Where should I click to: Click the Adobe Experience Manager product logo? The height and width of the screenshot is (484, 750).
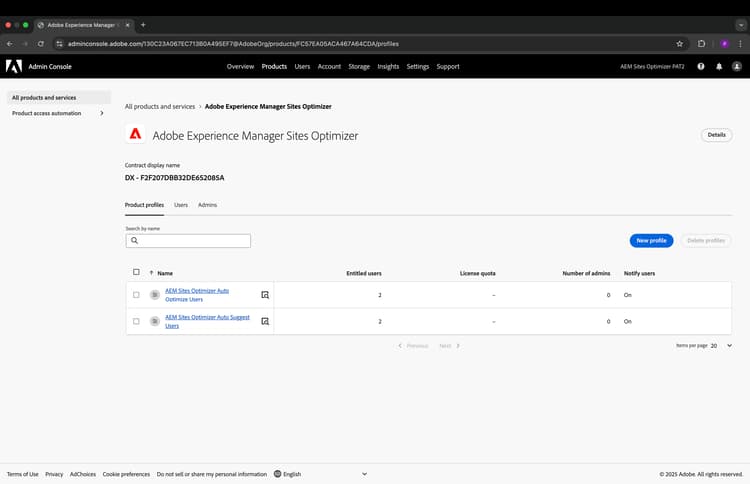pyautogui.click(x=135, y=134)
